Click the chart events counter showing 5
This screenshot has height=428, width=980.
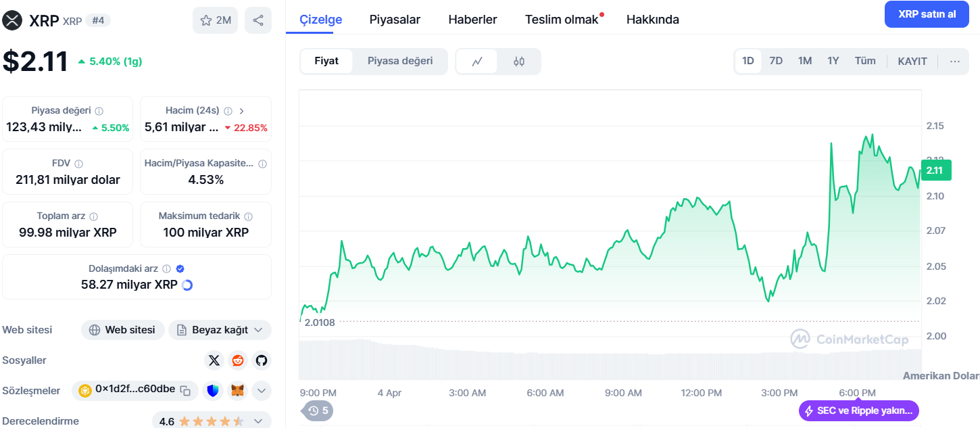click(x=318, y=410)
